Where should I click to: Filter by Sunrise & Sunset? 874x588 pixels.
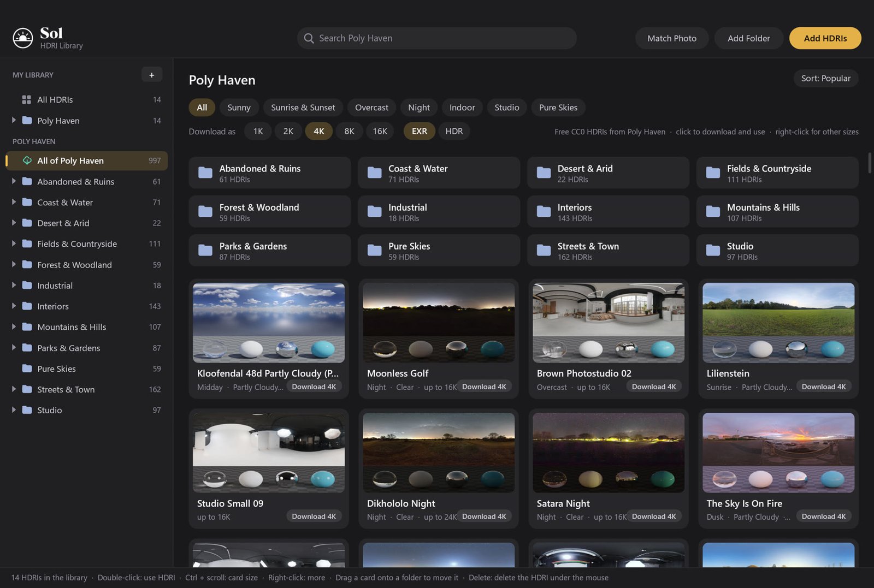pyautogui.click(x=303, y=108)
